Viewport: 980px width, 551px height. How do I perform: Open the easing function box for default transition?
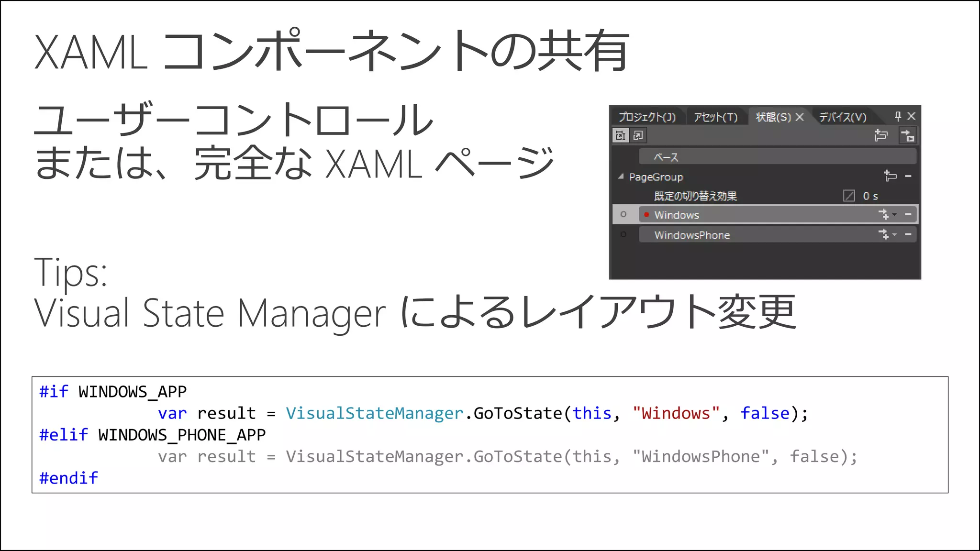point(849,196)
